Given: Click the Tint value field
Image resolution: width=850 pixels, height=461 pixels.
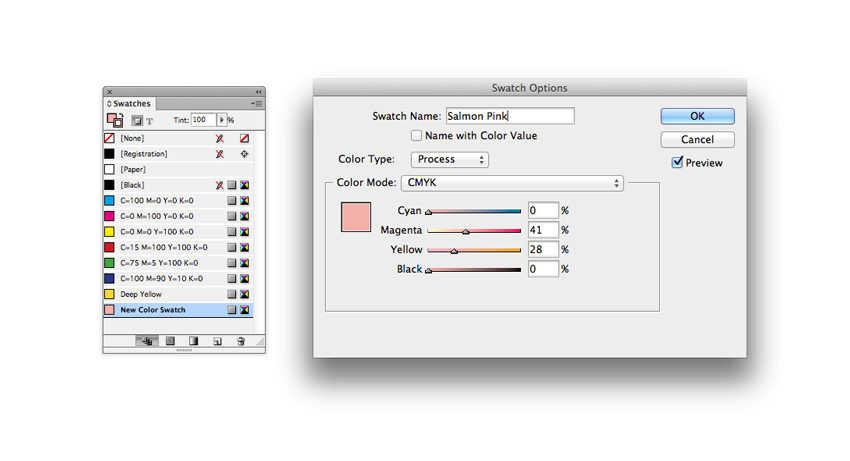Looking at the screenshot, I should [x=203, y=120].
